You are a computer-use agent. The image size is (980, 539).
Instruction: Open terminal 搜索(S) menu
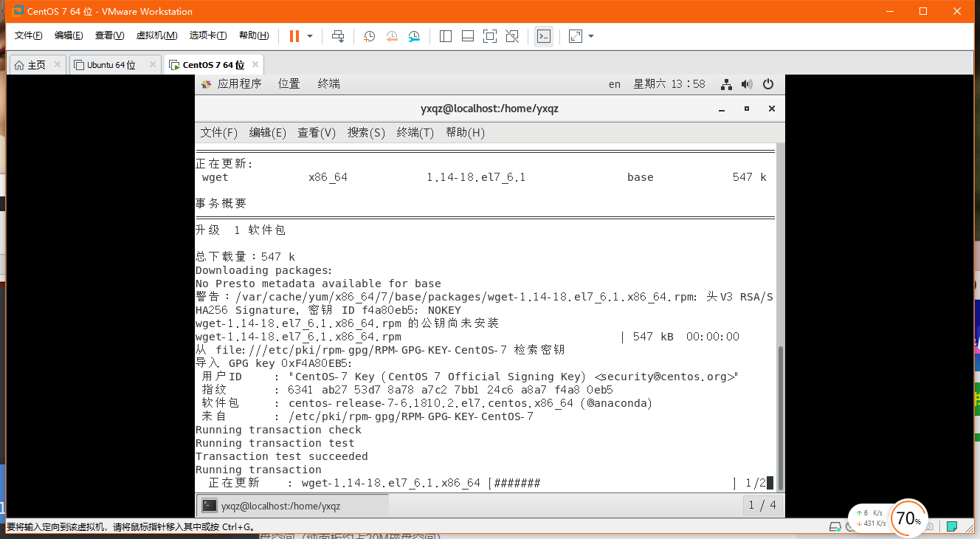click(x=367, y=133)
